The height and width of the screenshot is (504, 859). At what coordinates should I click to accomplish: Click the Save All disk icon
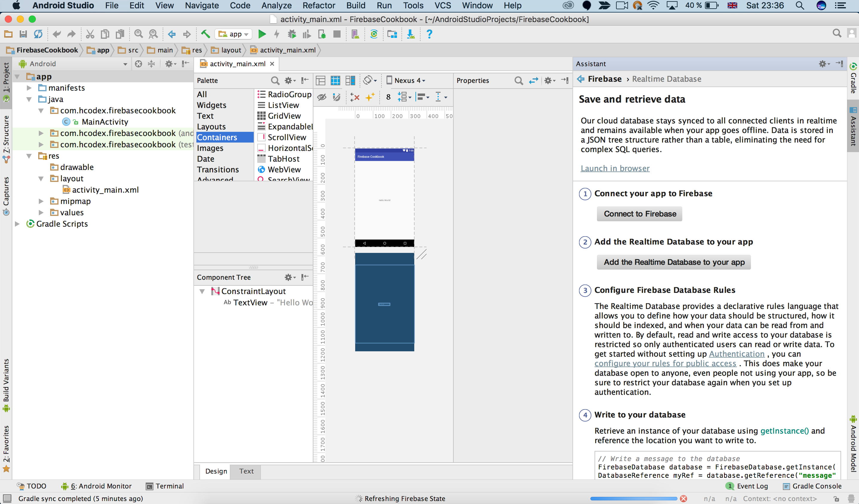coord(23,34)
